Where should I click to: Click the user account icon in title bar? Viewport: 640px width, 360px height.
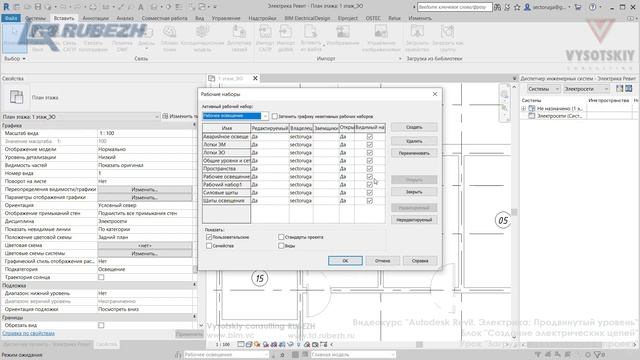click(x=527, y=7)
